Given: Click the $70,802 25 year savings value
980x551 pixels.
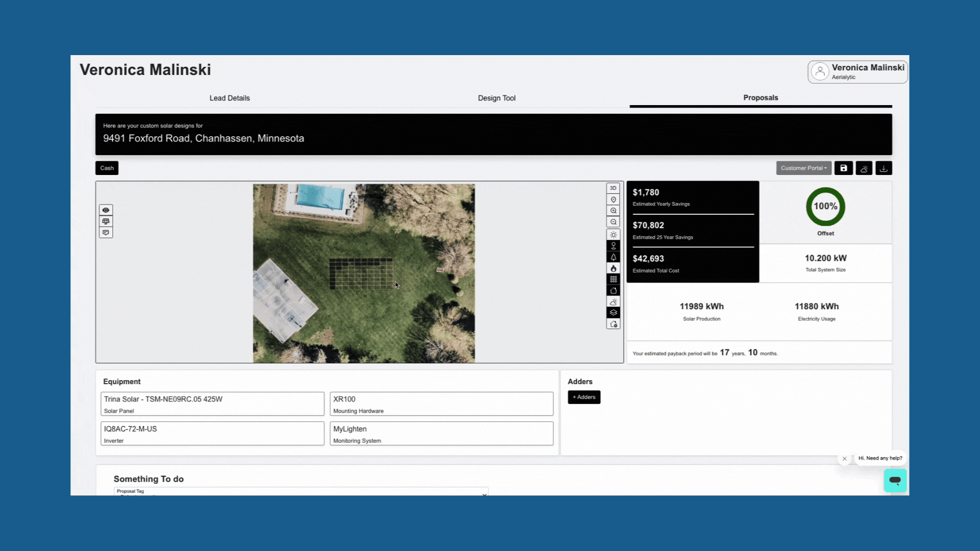Looking at the screenshot, I should coord(648,226).
